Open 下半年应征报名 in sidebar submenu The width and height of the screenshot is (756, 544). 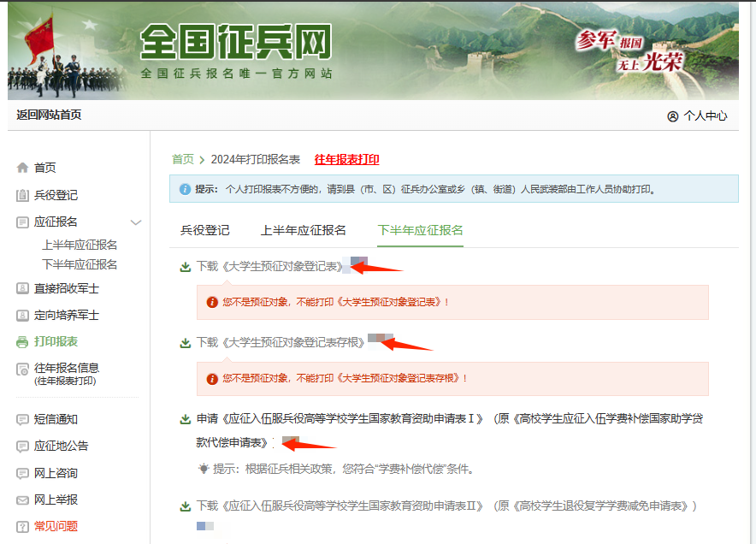80,264
